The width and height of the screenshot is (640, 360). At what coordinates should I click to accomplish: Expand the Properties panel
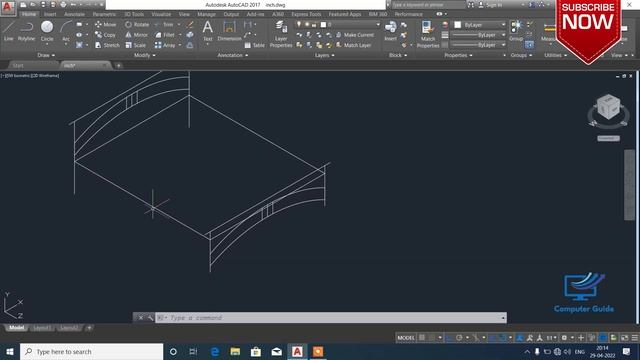point(458,55)
